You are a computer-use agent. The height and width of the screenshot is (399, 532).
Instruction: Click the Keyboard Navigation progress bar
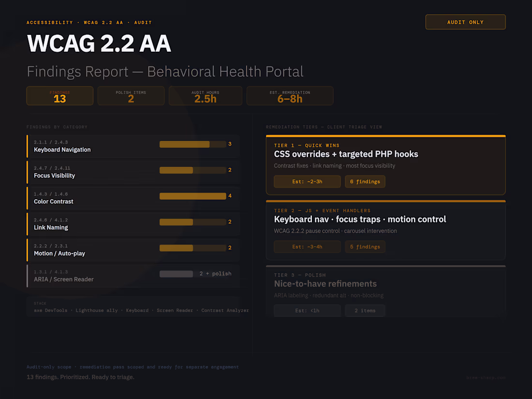pyautogui.click(x=192, y=144)
